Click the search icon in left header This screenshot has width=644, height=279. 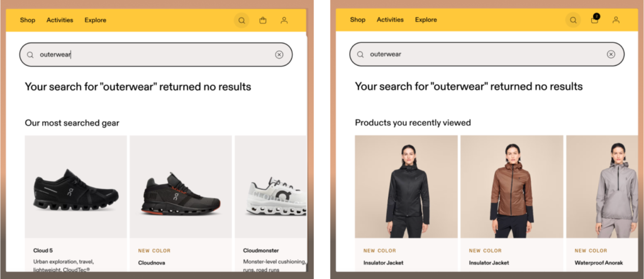pos(241,21)
